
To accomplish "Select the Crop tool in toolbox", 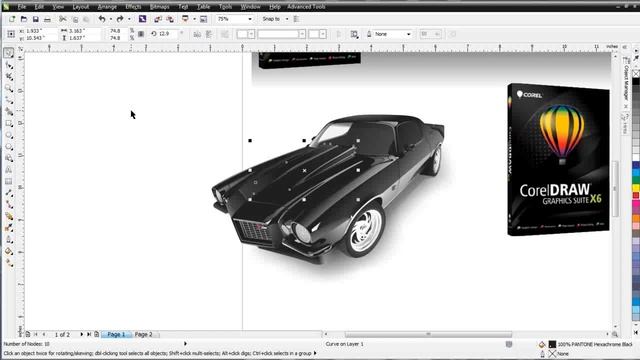I will point(9,77).
